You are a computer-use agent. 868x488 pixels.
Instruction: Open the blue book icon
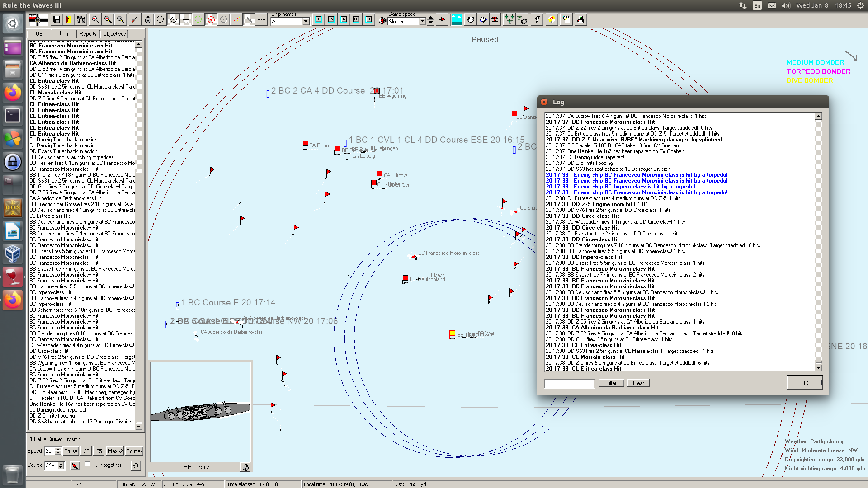click(483, 19)
